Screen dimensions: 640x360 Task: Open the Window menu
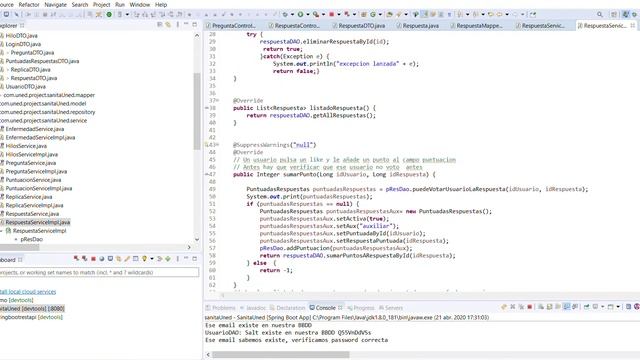click(x=140, y=4)
